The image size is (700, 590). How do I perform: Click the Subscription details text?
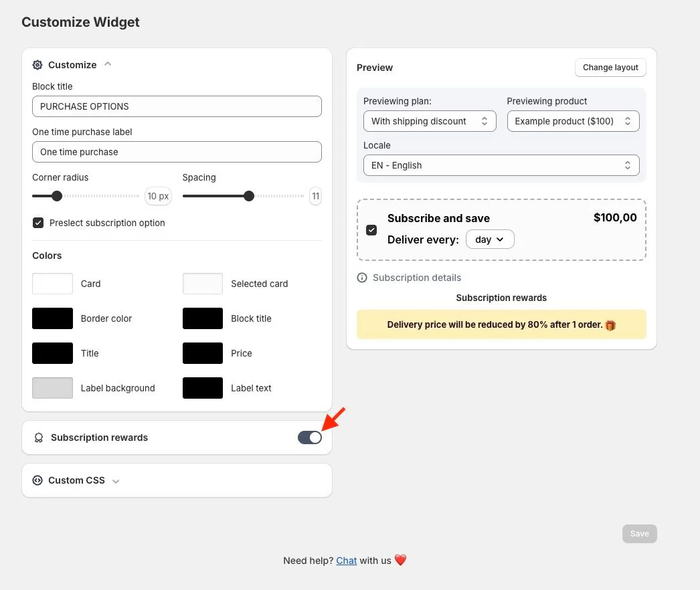[x=417, y=278]
